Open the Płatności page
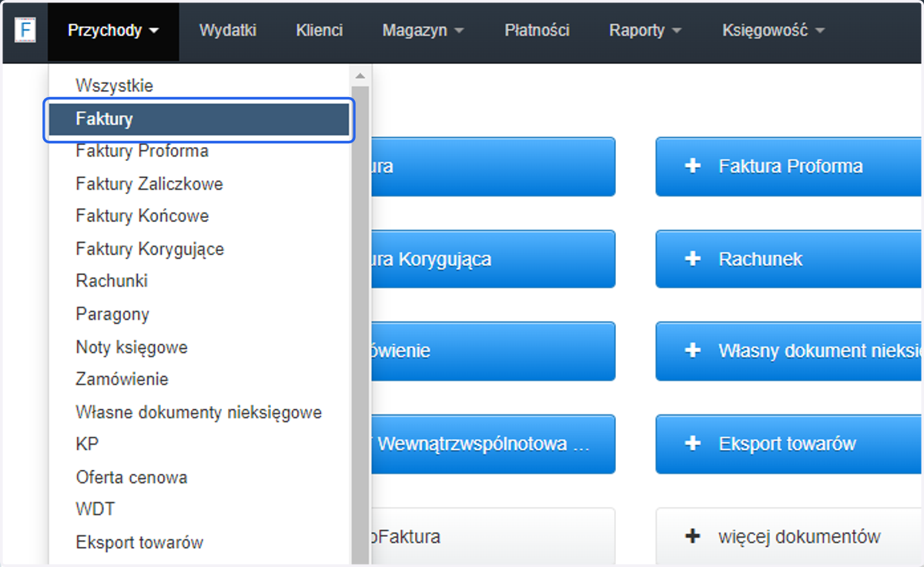The image size is (924, 567). click(x=537, y=31)
